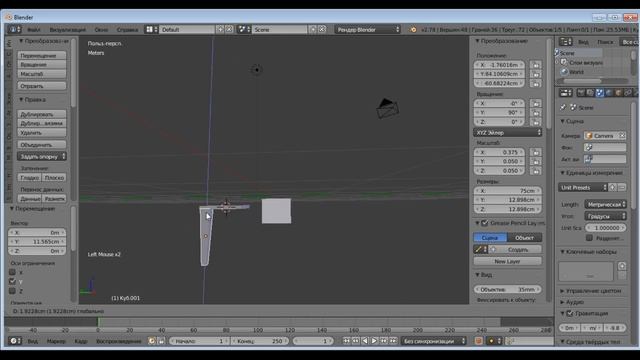This screenshot has height=360, width=640.
Task: Toggle the Gravity panel checkbox
Action: click(x=570, y=313)
